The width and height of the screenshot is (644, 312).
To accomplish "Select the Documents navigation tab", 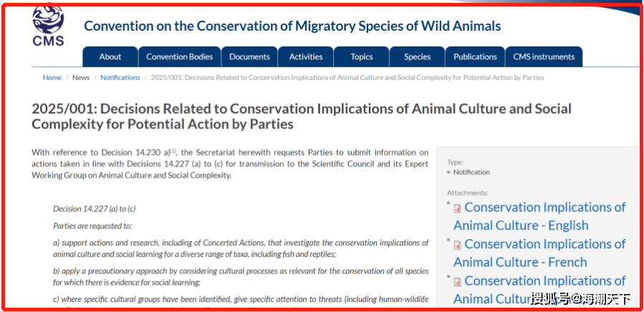I will click(x=250, y=57).
